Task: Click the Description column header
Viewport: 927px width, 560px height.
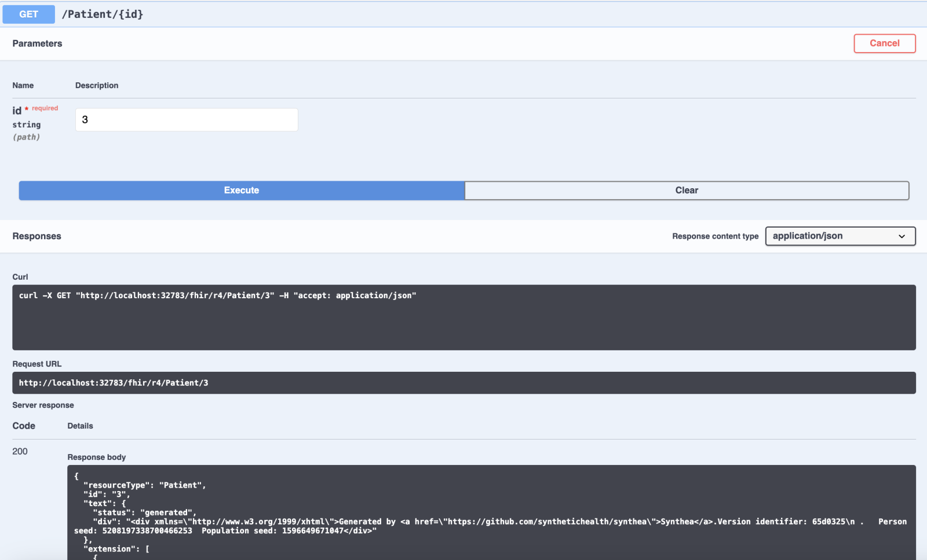Action: [x=97, y=85]
